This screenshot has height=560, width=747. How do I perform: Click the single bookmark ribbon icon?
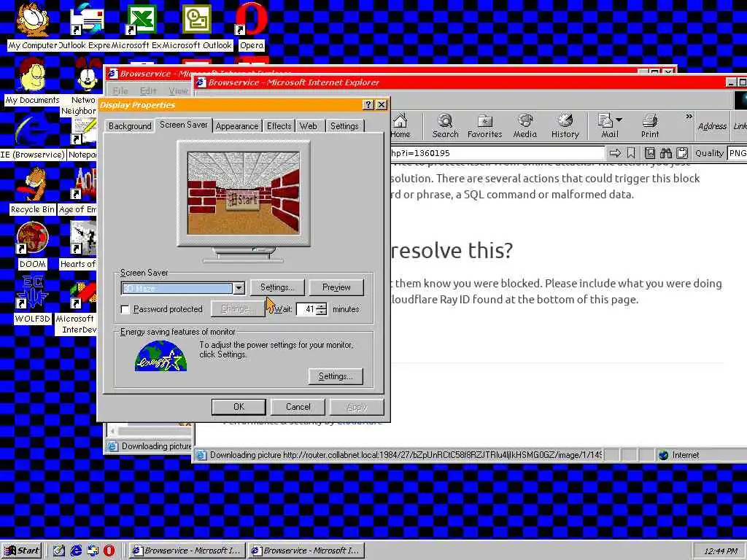click(x=631, y=153)
